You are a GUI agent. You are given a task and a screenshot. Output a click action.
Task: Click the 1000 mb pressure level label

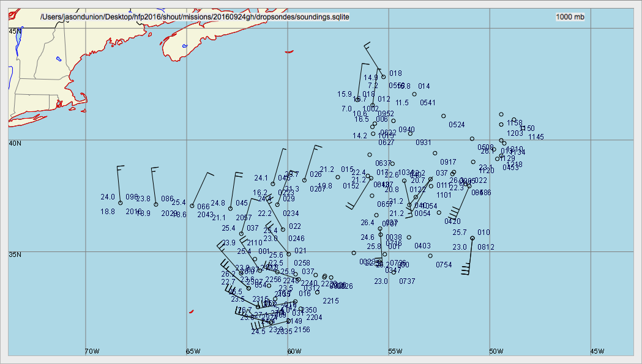pyautogui.click(x=570, y=17)
